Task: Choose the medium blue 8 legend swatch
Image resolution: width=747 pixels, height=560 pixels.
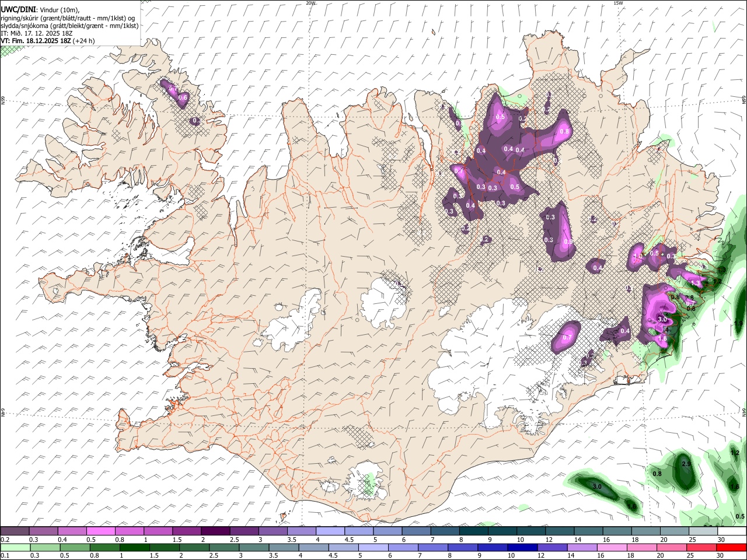Action: point(463,547)
